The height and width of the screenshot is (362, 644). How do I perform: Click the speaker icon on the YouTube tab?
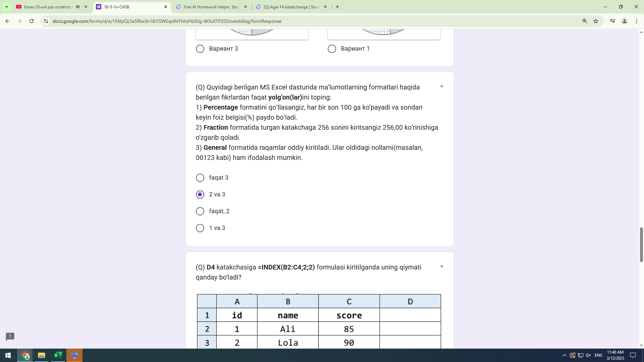point(78,7)
